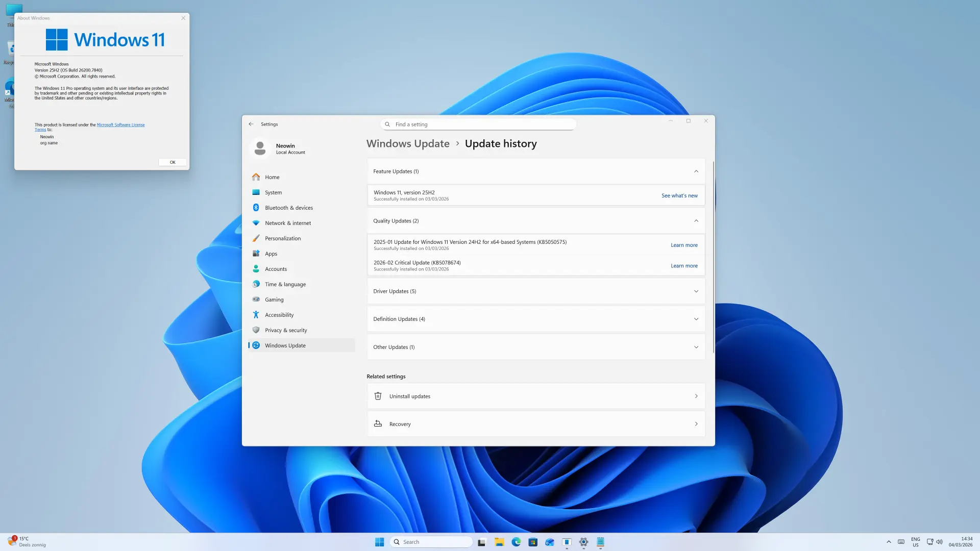Click the trash icon for Uninstall updates

click(378, 396)
